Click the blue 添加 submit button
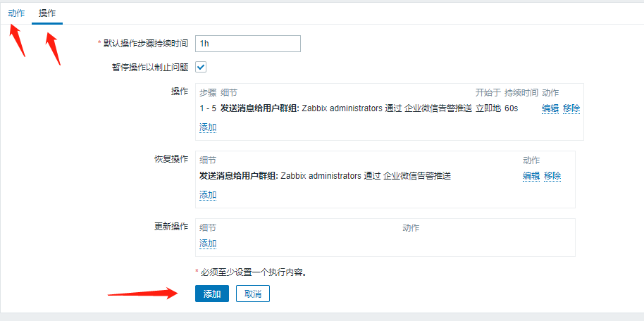Image resolution: width=644 pixels, height=321 pixels. [212, 294]
